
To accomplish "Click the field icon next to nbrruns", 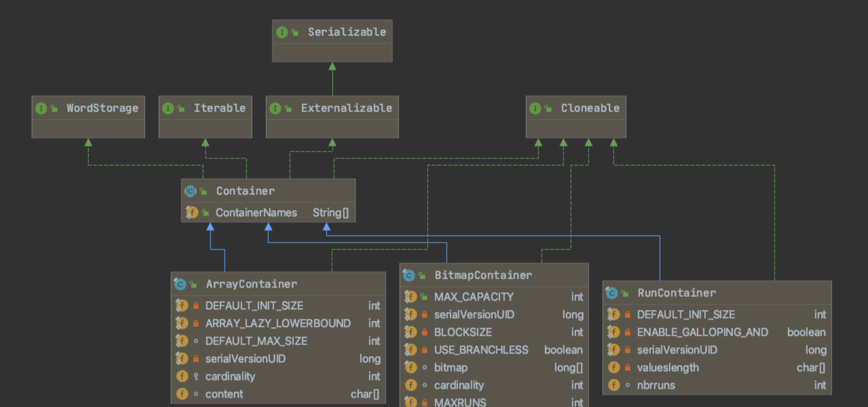I will click(x=614, y=385).
